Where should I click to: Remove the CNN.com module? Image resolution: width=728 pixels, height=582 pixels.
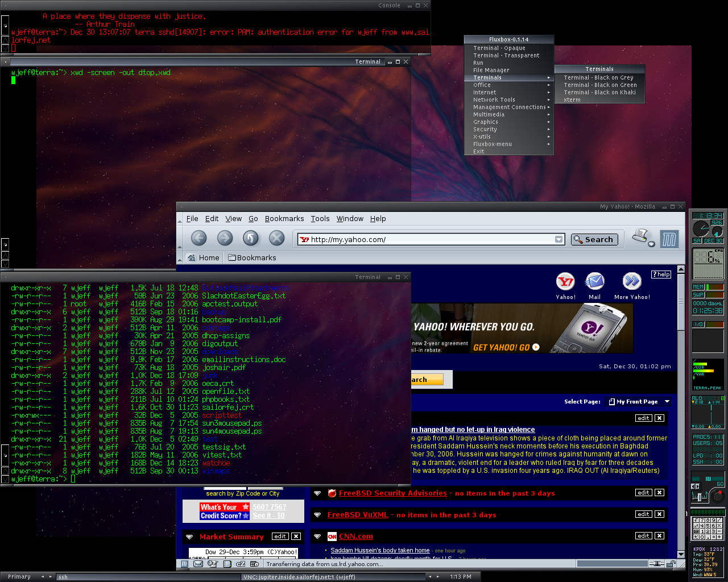point(659,536)
